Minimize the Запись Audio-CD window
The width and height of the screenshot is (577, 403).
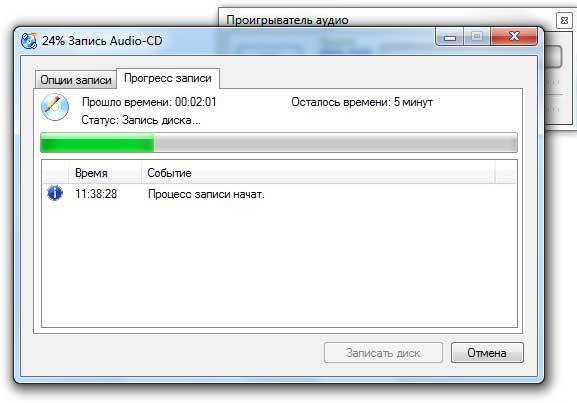tap(450, 36)
